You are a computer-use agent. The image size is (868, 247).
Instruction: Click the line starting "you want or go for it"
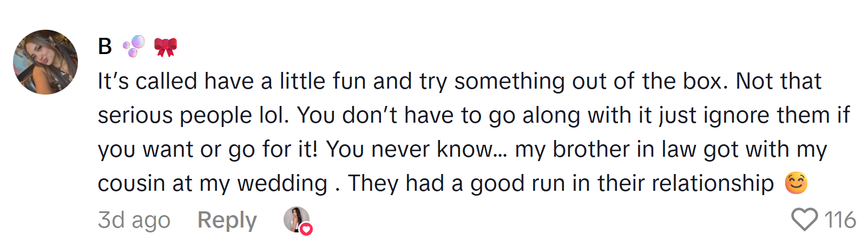[x=462, y=150]
